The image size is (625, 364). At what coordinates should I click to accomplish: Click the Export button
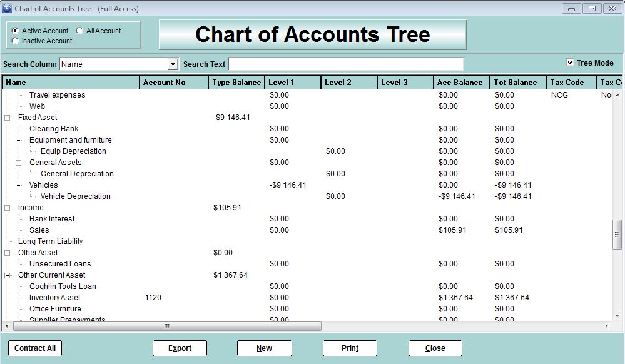click(180, 348)
